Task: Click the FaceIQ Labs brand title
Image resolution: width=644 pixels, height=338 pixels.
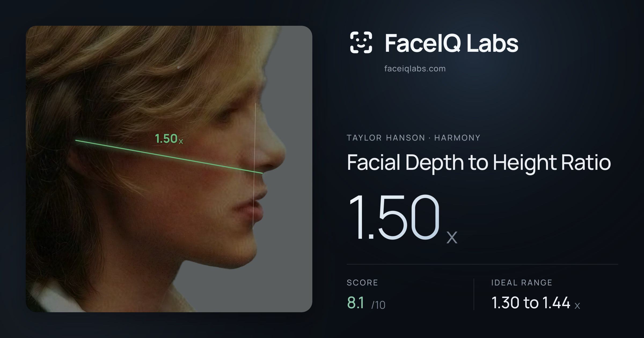Action: point(452,43)
